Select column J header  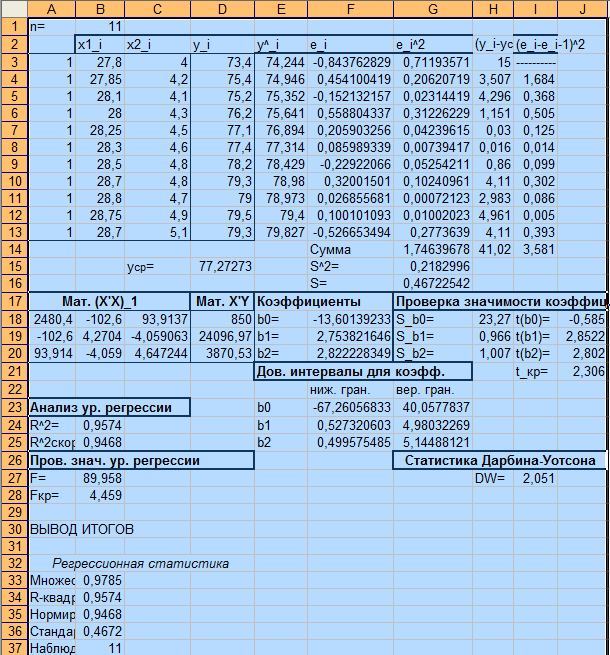582,9
